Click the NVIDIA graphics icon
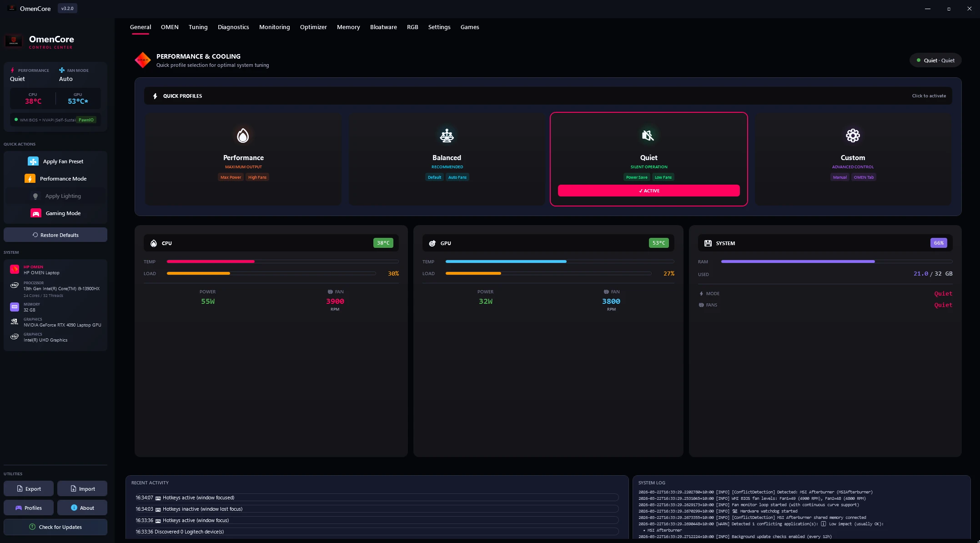Image resolution: width=980 pixels, height=543 pixels. tap(15, 322)
